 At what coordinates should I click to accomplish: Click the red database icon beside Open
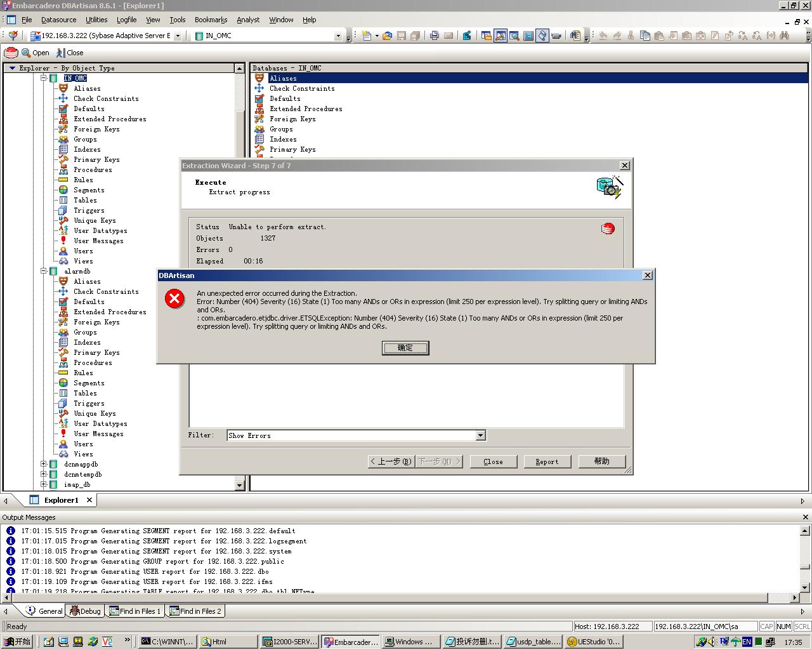pos(11,53)
